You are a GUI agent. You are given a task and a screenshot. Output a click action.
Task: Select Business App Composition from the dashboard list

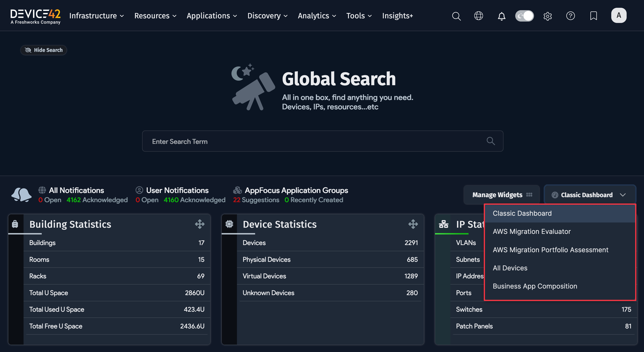(x=535, y=286)
